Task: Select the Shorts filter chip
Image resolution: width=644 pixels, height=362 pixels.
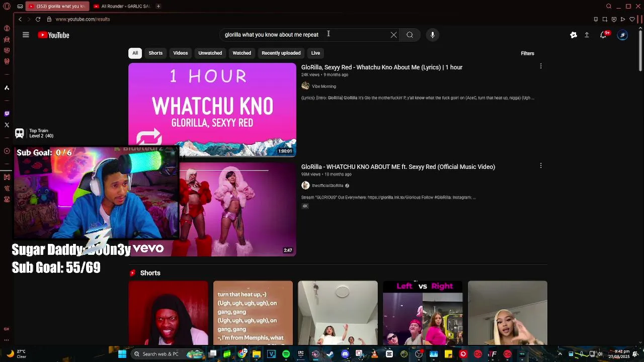Action: coord(155,53)
